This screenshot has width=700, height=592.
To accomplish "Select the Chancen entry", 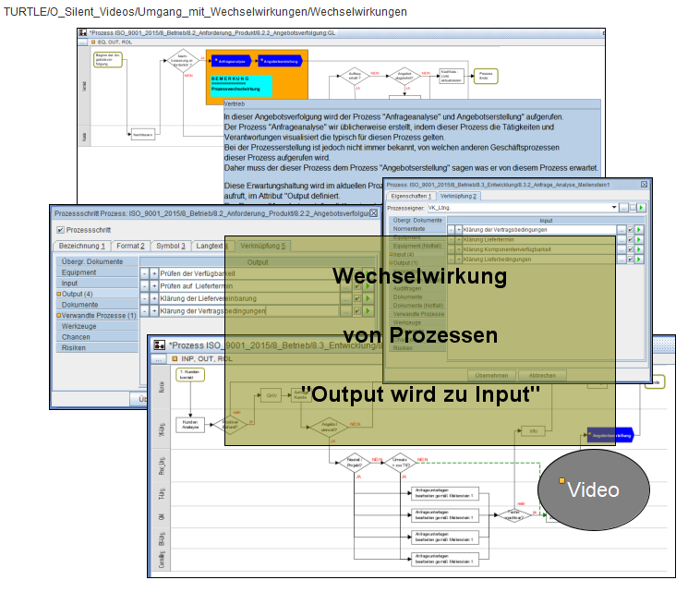I will coord(97,337).
